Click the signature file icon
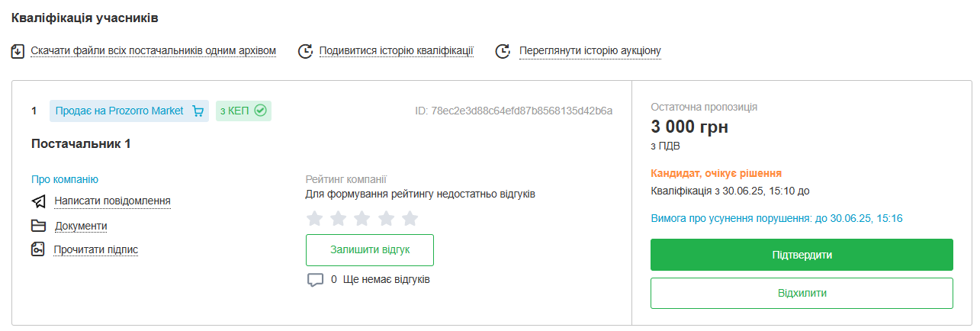This screenshot has height=331, width=980. 39,249
